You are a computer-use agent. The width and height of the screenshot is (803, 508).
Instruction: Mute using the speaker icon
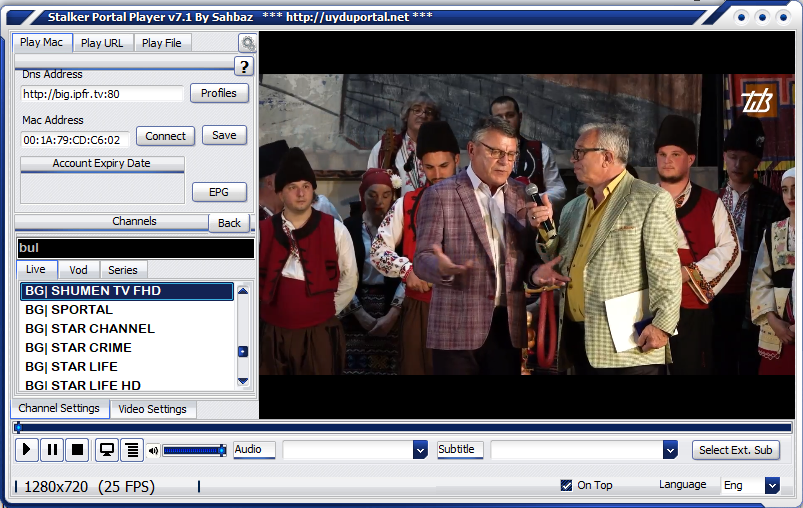153,451
